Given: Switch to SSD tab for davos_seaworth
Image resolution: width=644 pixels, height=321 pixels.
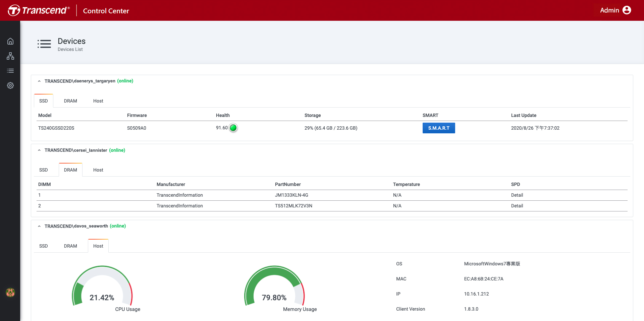Looking at the screenshot, I should (x=44, y=246).
